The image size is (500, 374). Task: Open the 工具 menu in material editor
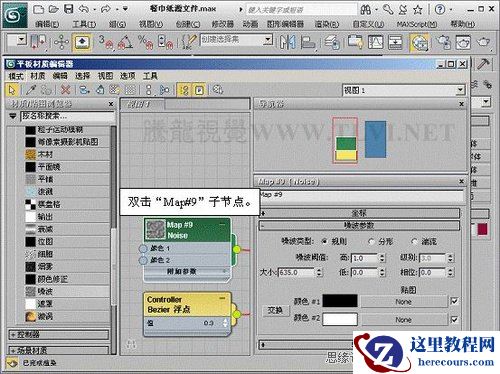150,76
